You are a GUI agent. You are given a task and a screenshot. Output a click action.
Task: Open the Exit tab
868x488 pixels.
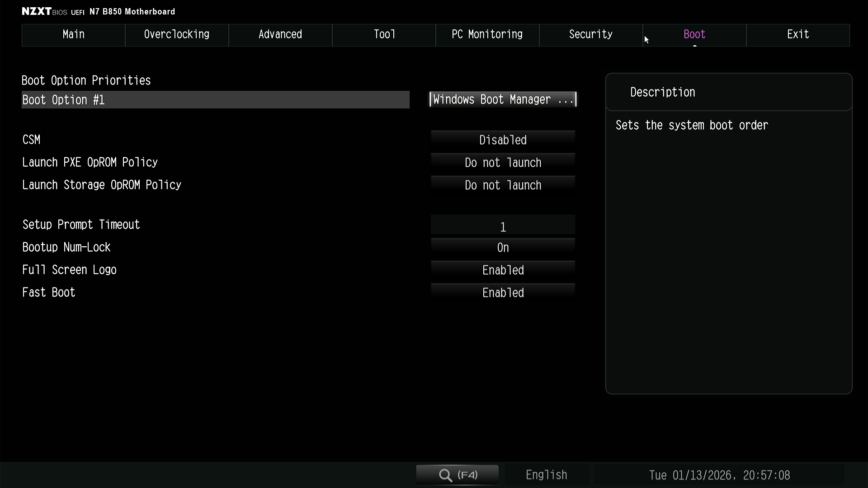pos(797,35)
